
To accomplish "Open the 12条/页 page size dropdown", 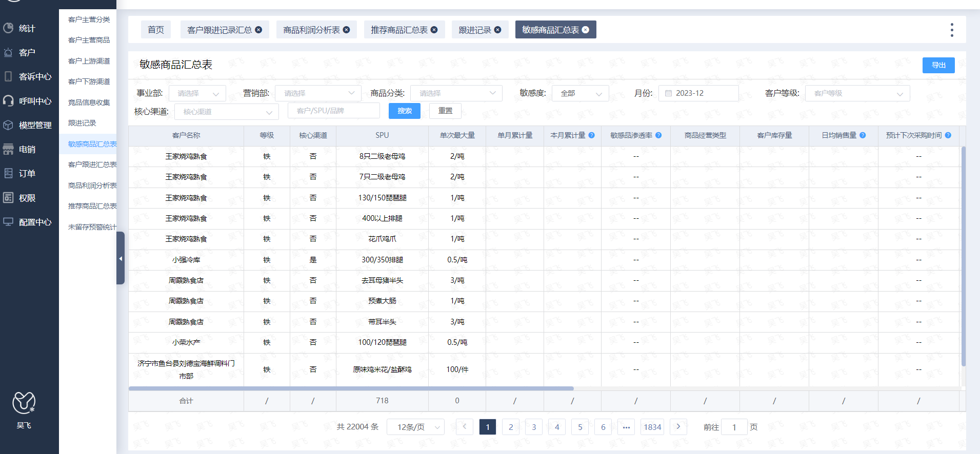I will tap(415, 427).
